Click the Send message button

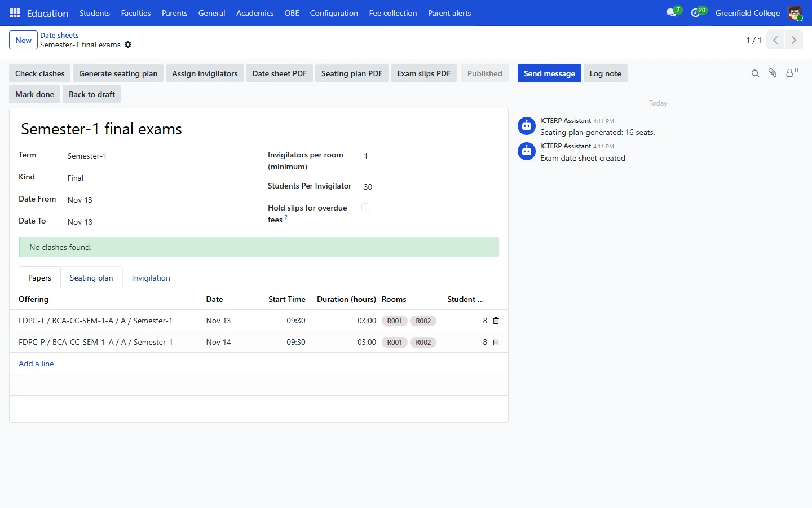click(549, 73)
